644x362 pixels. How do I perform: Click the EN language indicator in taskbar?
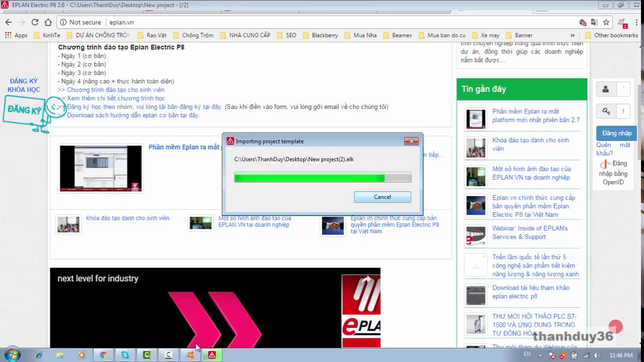click(527, 354)
